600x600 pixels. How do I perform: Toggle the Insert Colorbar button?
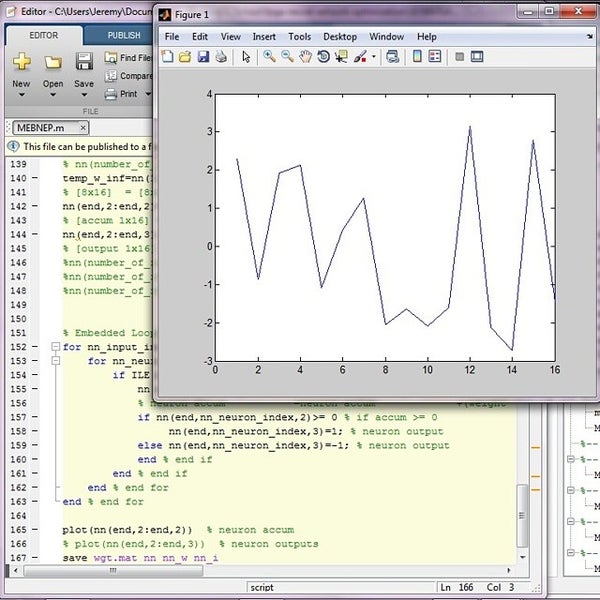click(416, 57)
